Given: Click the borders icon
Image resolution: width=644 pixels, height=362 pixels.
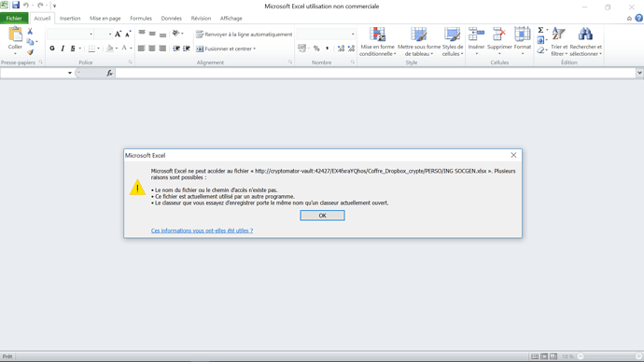Looking at the screenshot, I should [91, 49].
